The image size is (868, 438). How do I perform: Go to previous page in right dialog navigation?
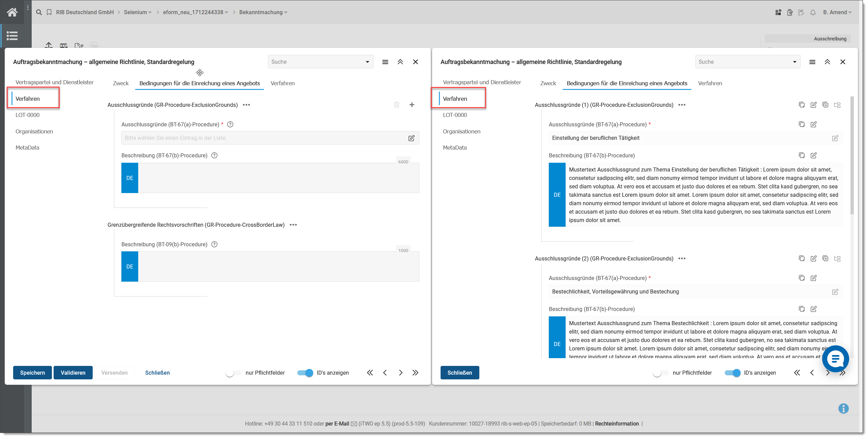(x=812, y=373)
